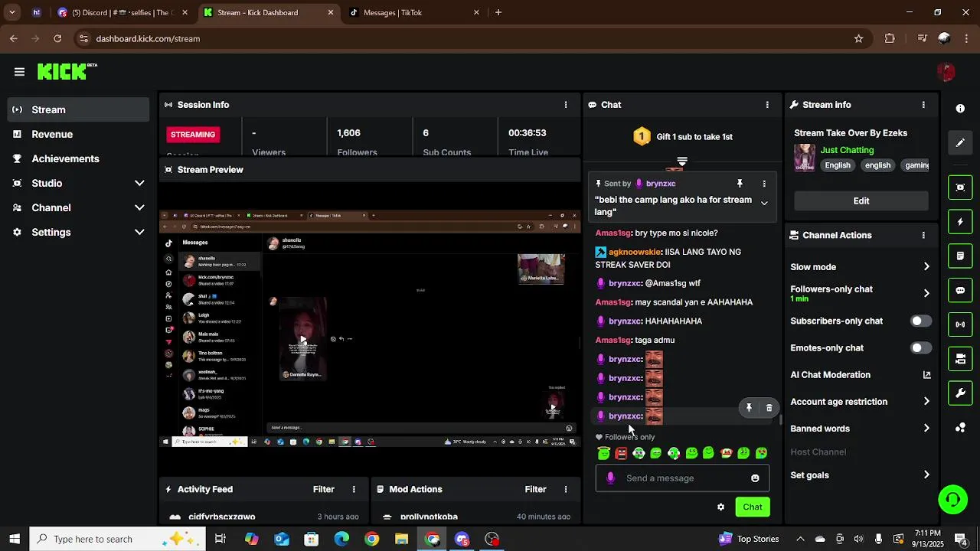The width and height of the screenshot is (980, 551).
Task: Click the Windows taskbar search box
Action: (x=118, y=539)
